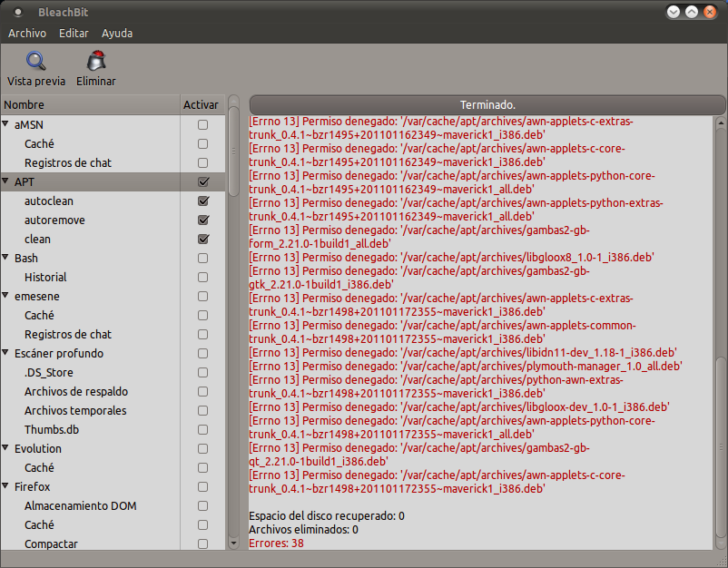
Task: Enable the Escáner profundo checkbox
Action: [203, 353]
